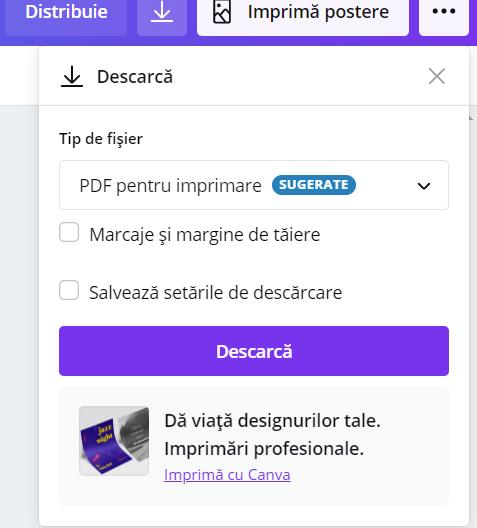Click the SUGERATE badge
The image size is (477, 528).
click(x=314, y=185)
